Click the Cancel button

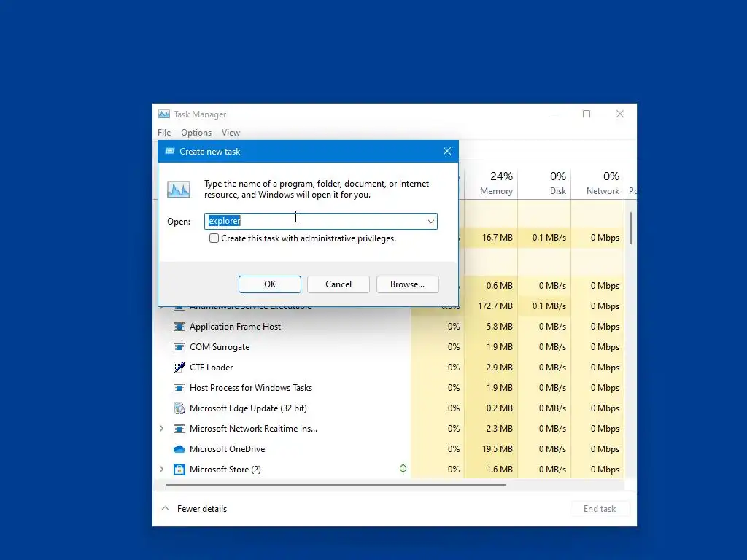338,284
